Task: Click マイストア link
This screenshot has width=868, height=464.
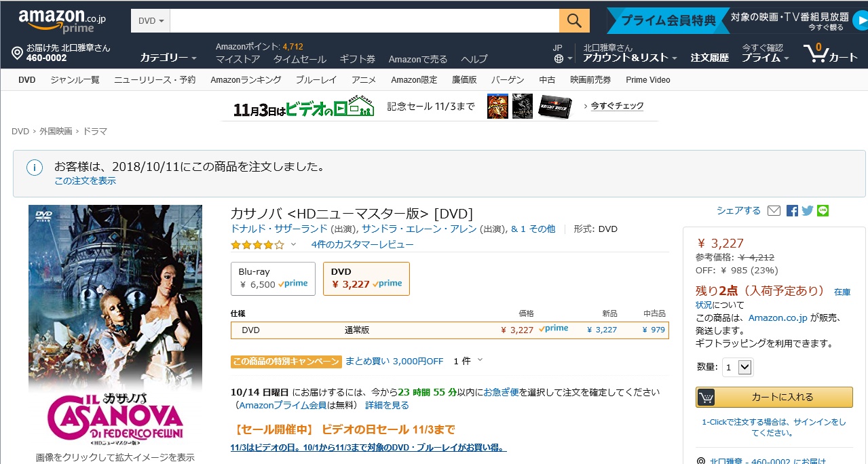Action: (x=238, y=59)
